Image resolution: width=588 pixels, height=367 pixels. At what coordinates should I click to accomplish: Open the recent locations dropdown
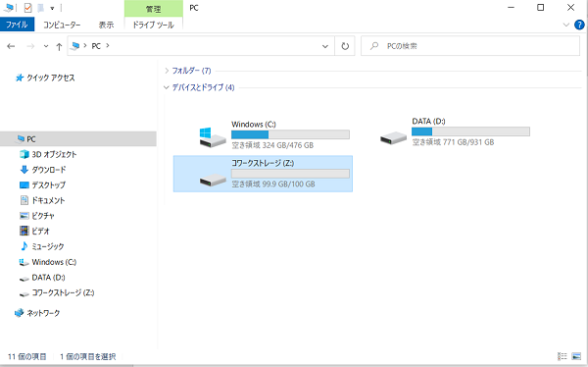[46, 46]
